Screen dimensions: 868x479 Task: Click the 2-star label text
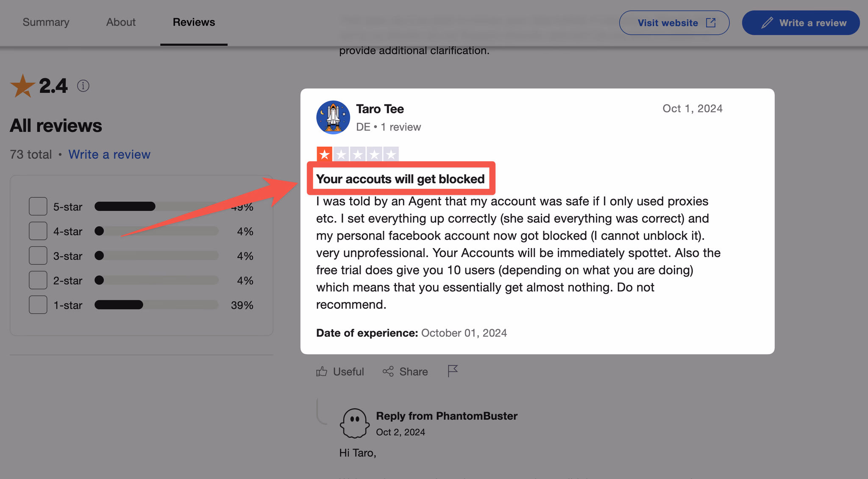(68, 281)
